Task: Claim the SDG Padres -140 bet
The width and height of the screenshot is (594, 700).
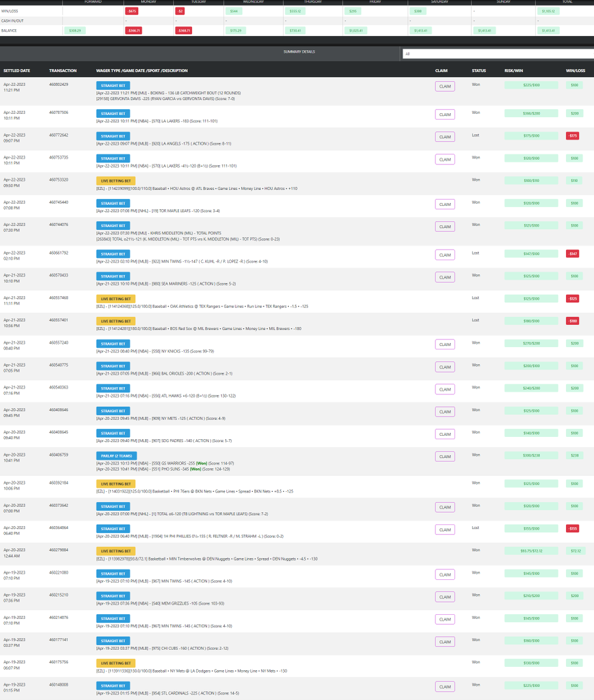Action: point(445,434)
